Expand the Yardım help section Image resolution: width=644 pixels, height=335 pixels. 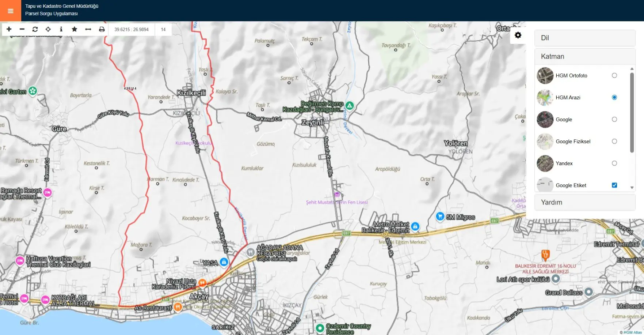[x=585, y=202]
